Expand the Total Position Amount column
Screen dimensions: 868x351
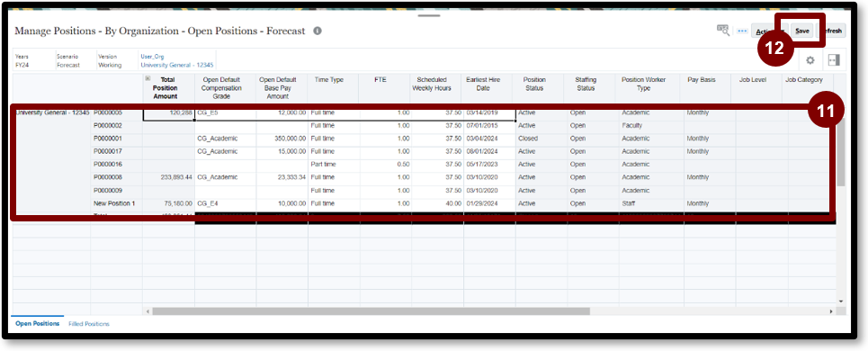coord(148,78)
